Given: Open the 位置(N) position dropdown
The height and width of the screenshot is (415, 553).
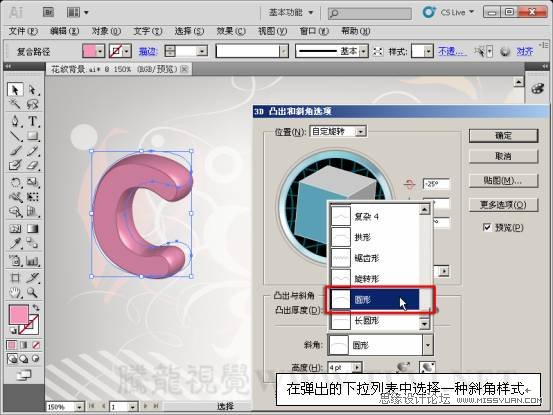Looking at the screenshot, I should [360, 132].
